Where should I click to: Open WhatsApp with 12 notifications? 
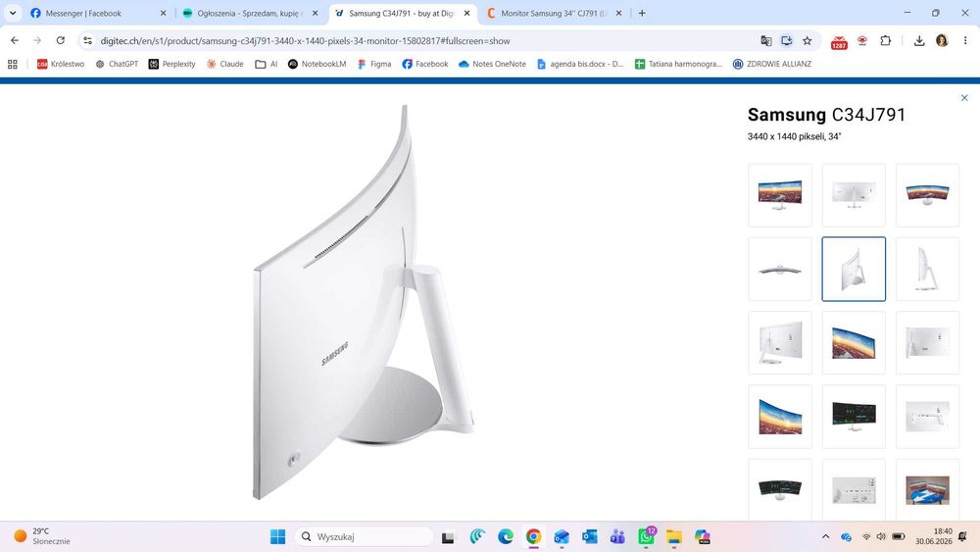pos(646,535)
